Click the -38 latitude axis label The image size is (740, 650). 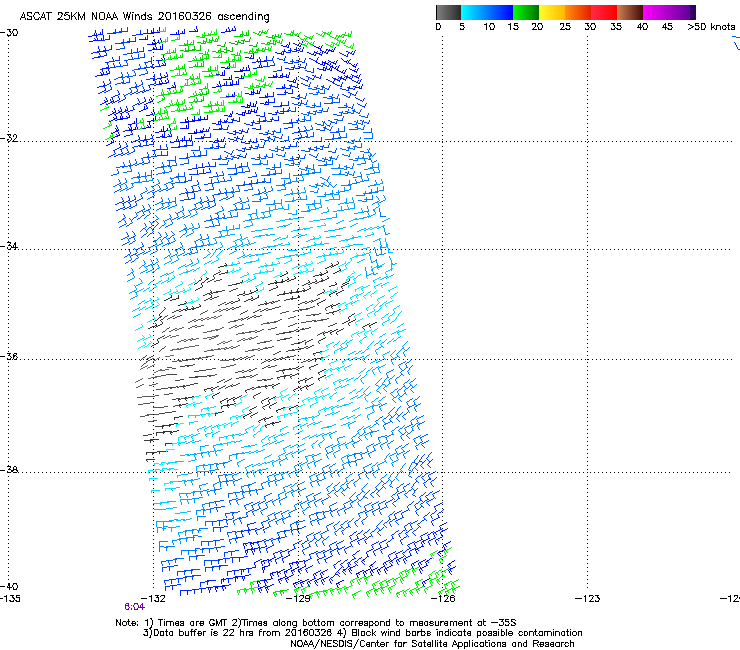[x=9, y=470]
